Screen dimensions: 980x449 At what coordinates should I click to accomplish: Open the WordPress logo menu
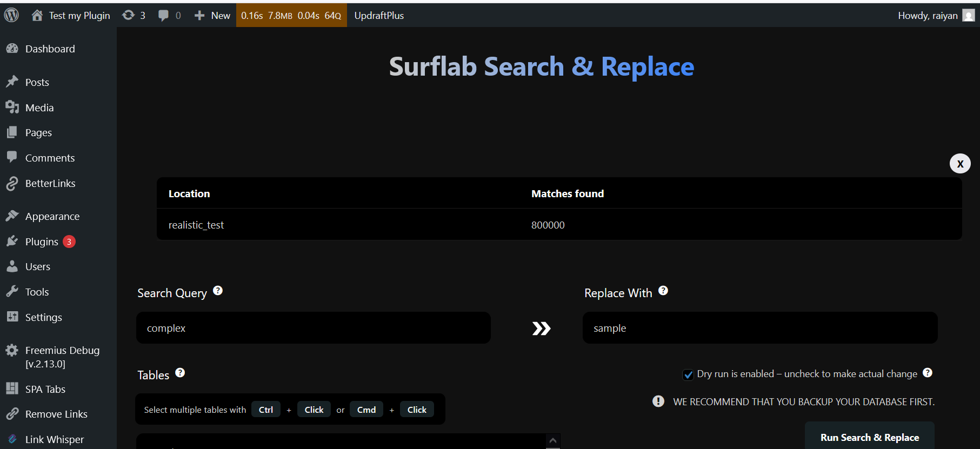(11, 15)
